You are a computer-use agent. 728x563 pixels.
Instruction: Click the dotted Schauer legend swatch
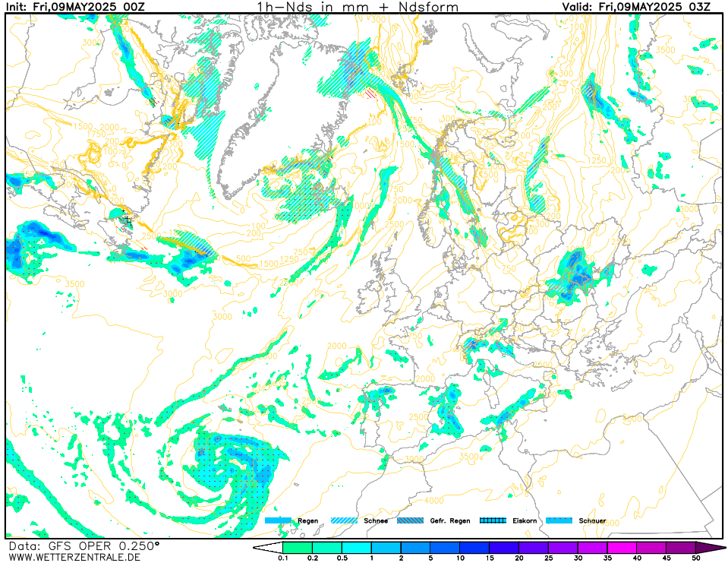point(559,520)
